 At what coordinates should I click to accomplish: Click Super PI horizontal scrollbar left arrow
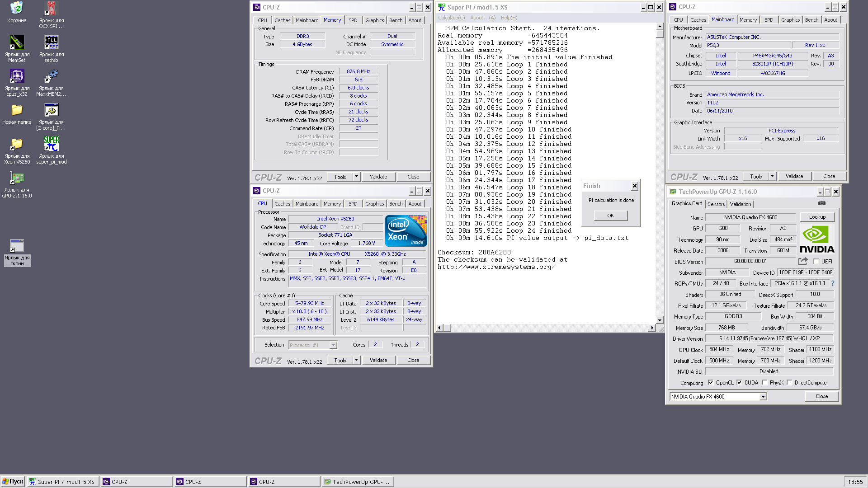tap(439, 328)
